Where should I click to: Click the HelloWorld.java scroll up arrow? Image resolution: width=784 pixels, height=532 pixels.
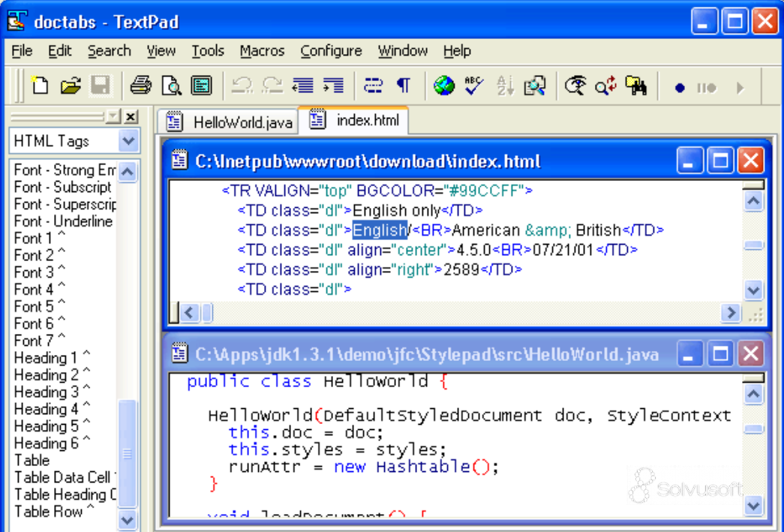pos(753,395)
